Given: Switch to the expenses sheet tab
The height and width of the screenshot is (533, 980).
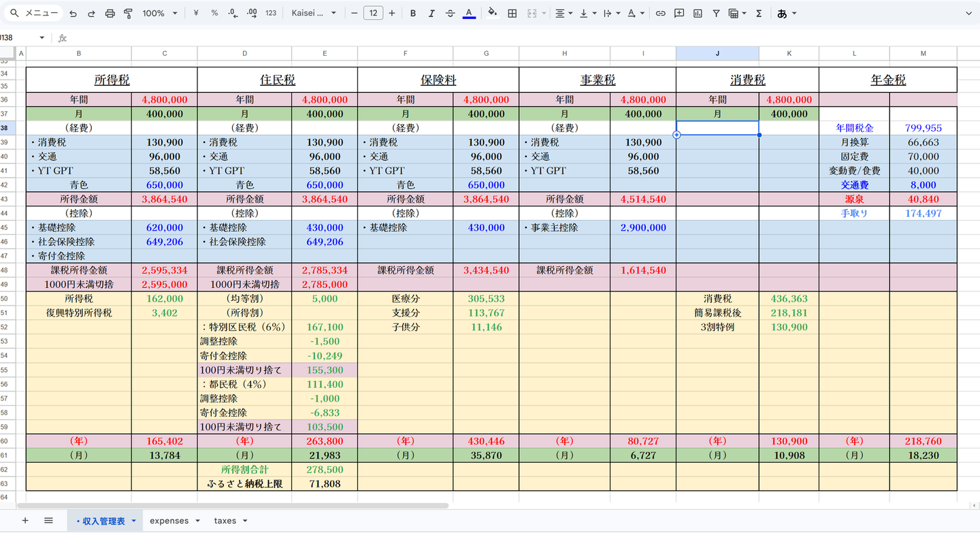Looking at the screenshot, I should [x=175, y=521].
